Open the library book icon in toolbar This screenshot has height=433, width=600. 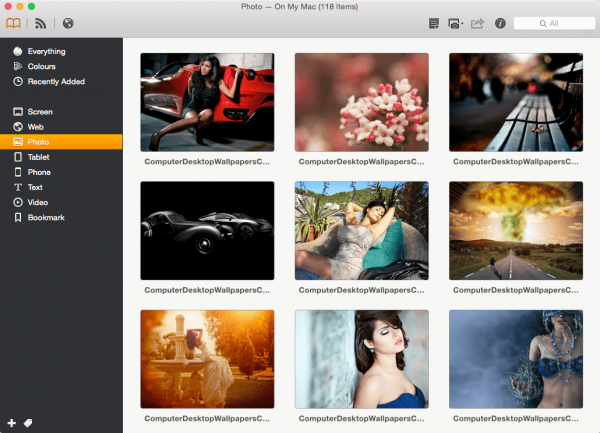coord(13,23)
